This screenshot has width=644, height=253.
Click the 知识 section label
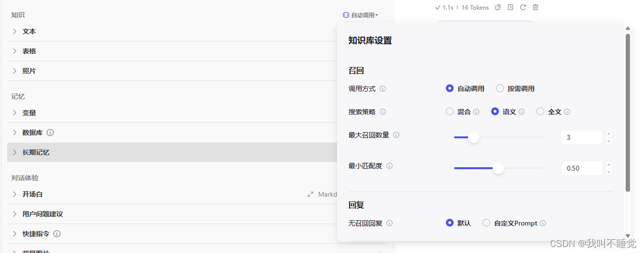coord(18,15)
